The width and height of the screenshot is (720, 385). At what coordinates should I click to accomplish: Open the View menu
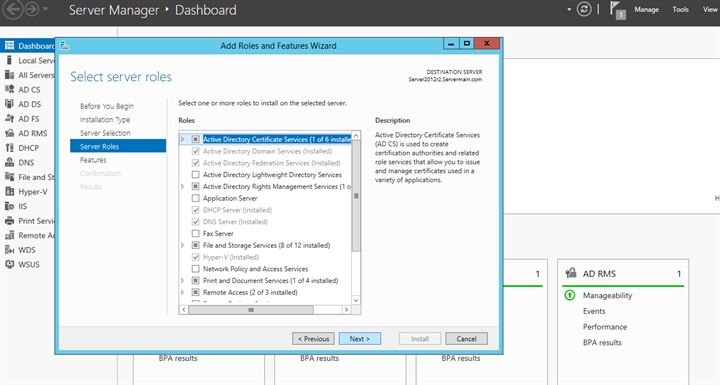(x=710, y=9)
